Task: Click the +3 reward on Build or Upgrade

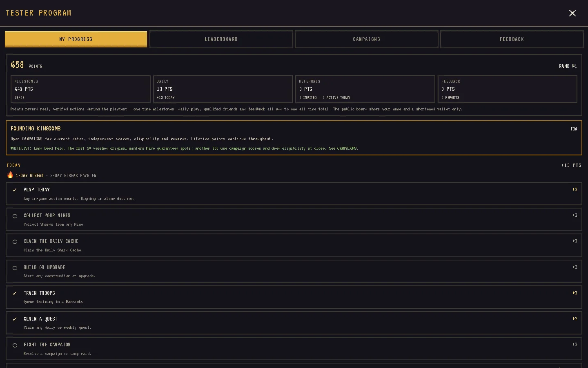Action: coord(575,267)
